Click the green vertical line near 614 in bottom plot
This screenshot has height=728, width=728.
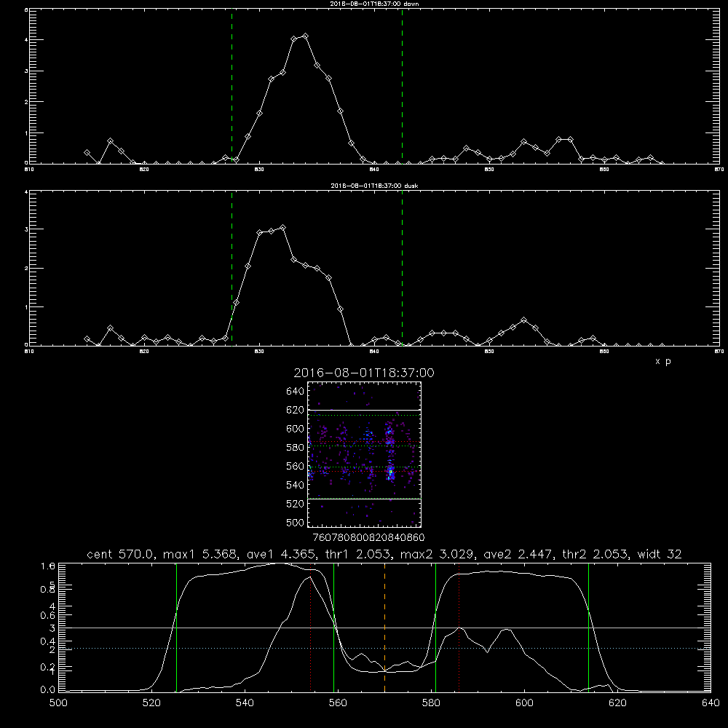[x=588, y=628]
